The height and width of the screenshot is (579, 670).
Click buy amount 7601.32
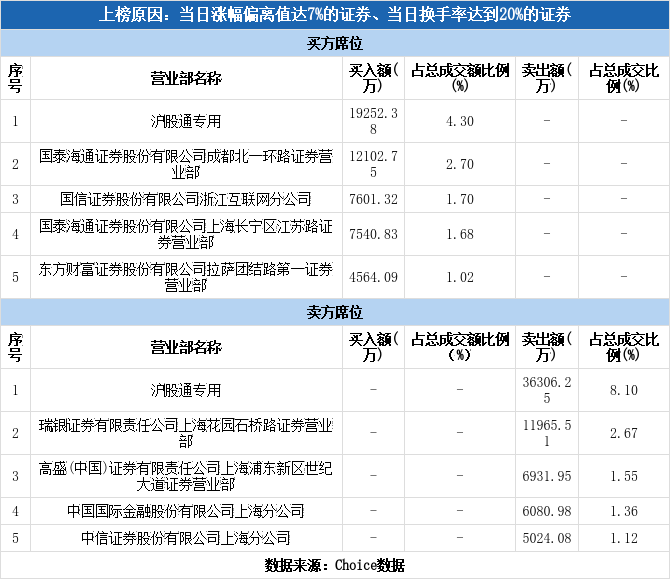coord(373,199)
